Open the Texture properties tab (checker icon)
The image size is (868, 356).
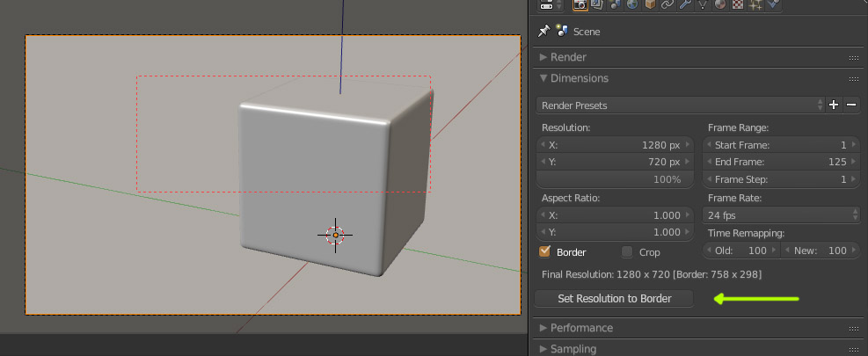tap(738, 4)
